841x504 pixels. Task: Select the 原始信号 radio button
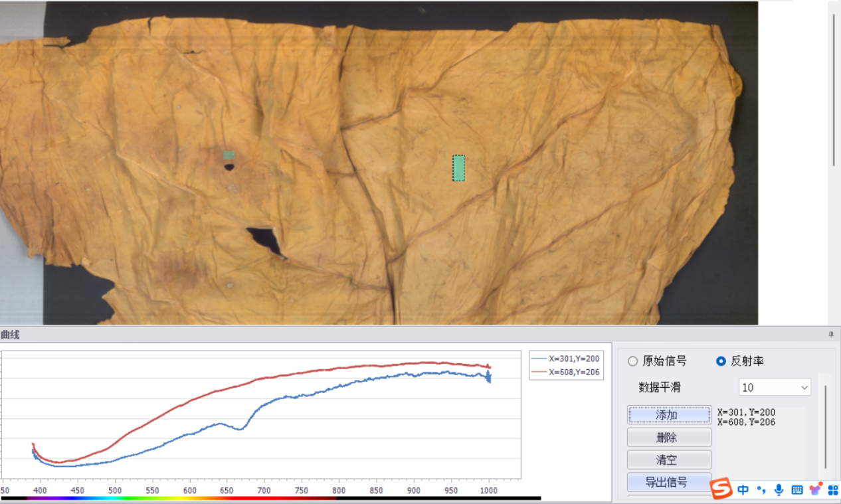pos(632,361)
